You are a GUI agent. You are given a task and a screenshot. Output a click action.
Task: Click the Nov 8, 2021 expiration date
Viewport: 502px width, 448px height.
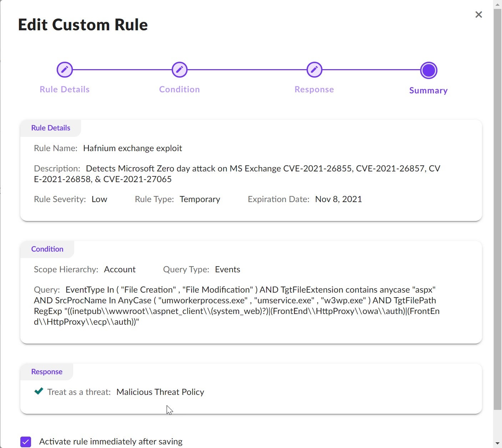[x=338, y=199]
